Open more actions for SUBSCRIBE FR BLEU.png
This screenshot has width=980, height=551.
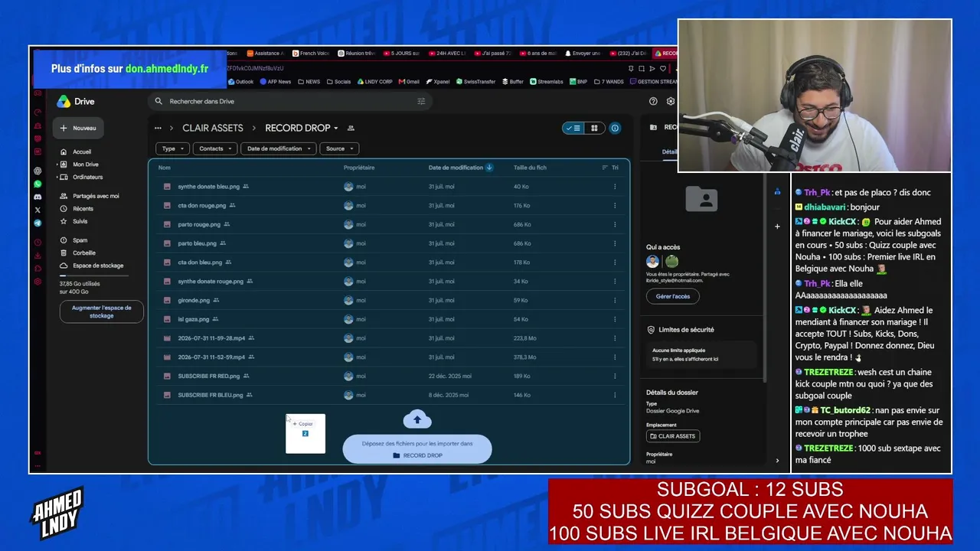(x=615, y=396)
